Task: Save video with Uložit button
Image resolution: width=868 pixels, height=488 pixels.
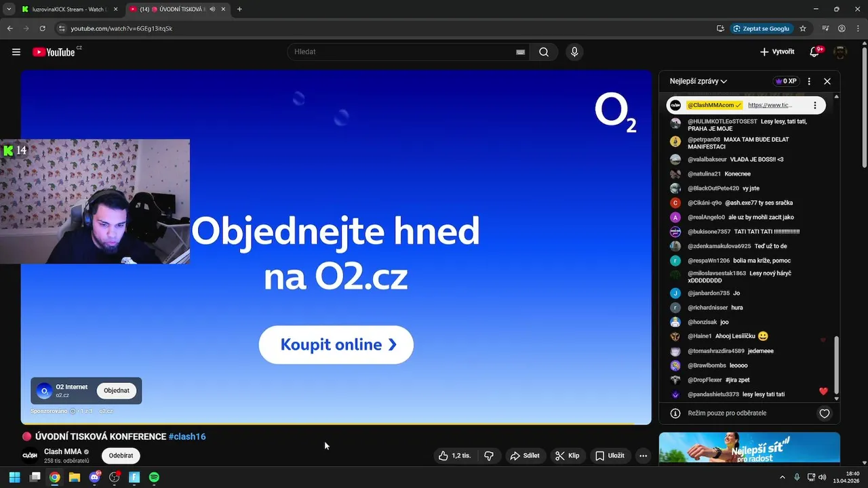Action: pyautogui.click(x=610, y=456)
